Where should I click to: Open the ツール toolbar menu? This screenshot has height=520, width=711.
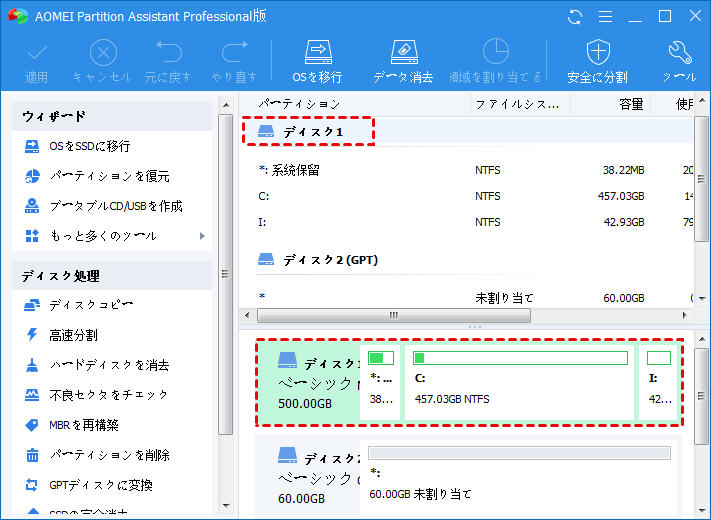[x=679, y=62]
